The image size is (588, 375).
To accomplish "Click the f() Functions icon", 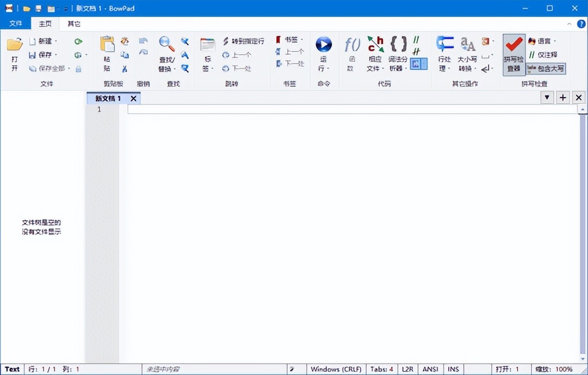I will (351, 45).
